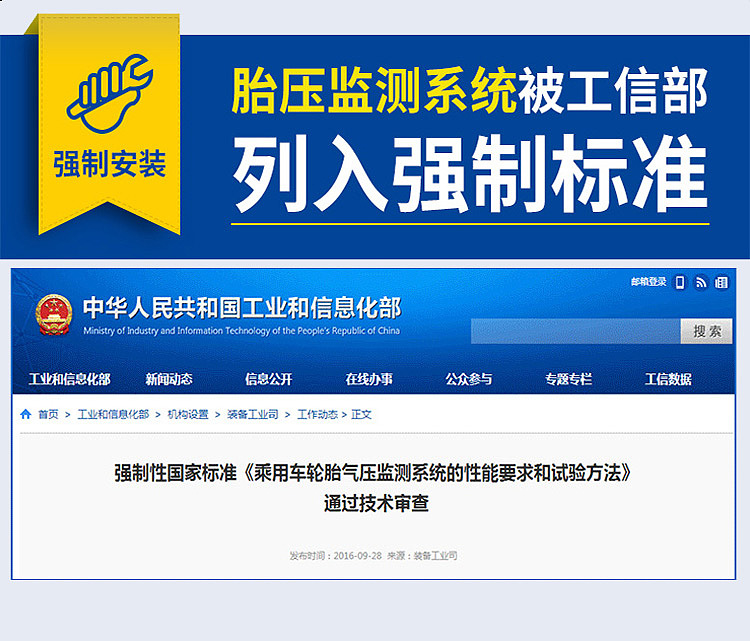Viewport: 750px width, 641px height.
Task: Click breadcrumb link 机构设置
Action: pyautogui.click(x=188, y=414)
